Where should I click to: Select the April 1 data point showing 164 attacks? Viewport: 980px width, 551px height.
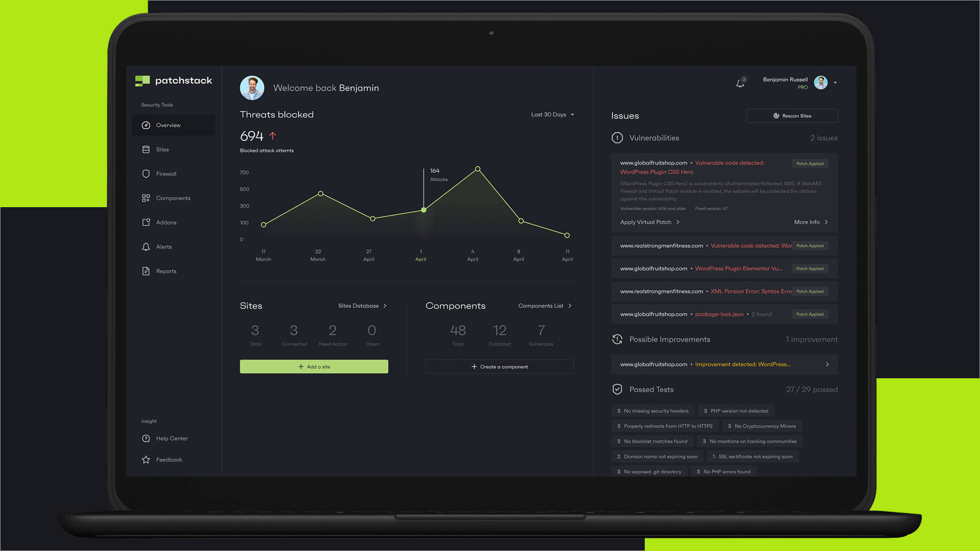423,209
